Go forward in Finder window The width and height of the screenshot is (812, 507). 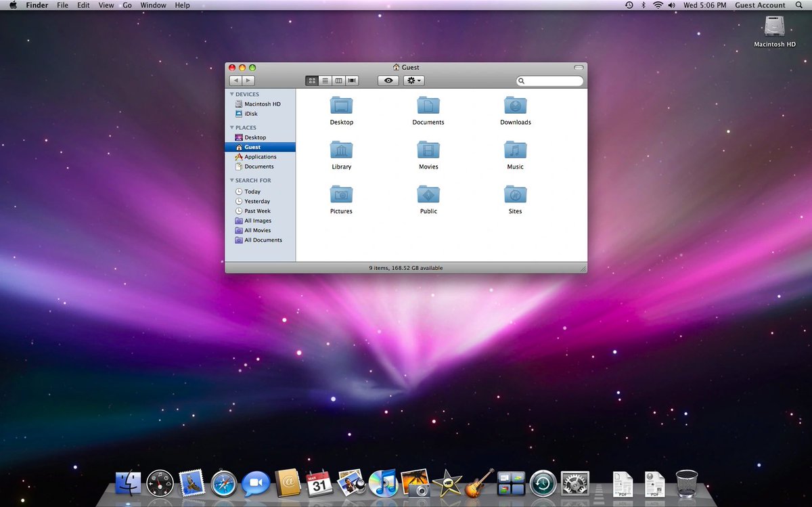[248, 81]
